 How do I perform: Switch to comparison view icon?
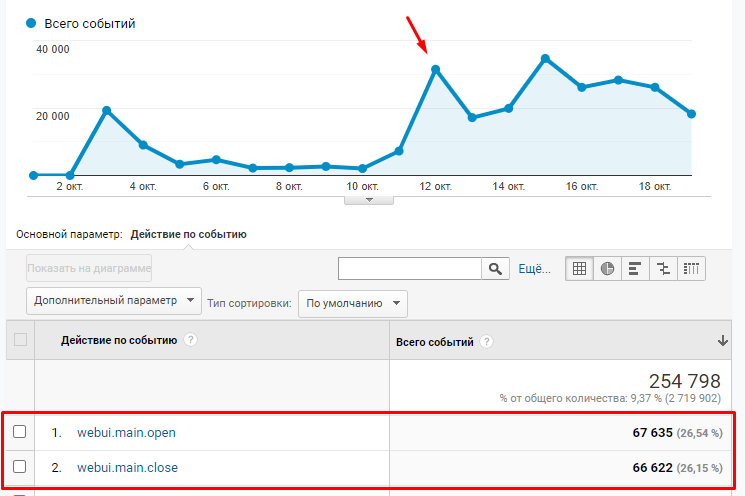(x=663, y=269)
